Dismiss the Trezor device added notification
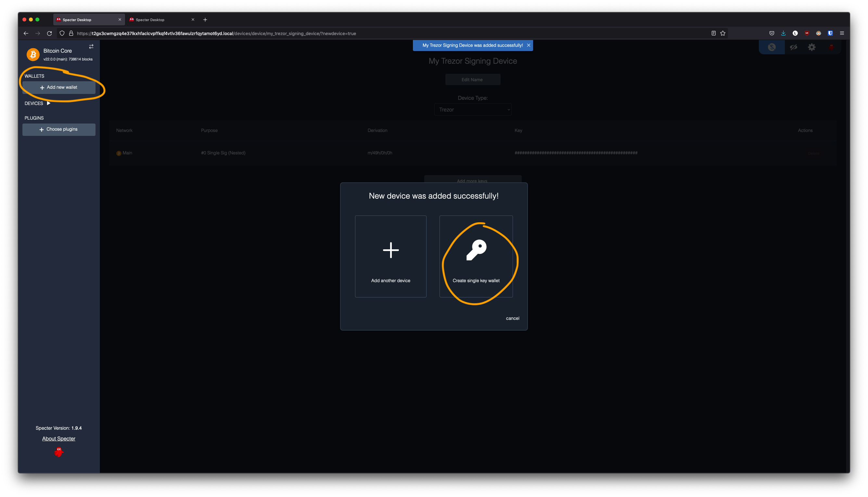This screenshot has height=497, width=868. (x=528, y=45)
